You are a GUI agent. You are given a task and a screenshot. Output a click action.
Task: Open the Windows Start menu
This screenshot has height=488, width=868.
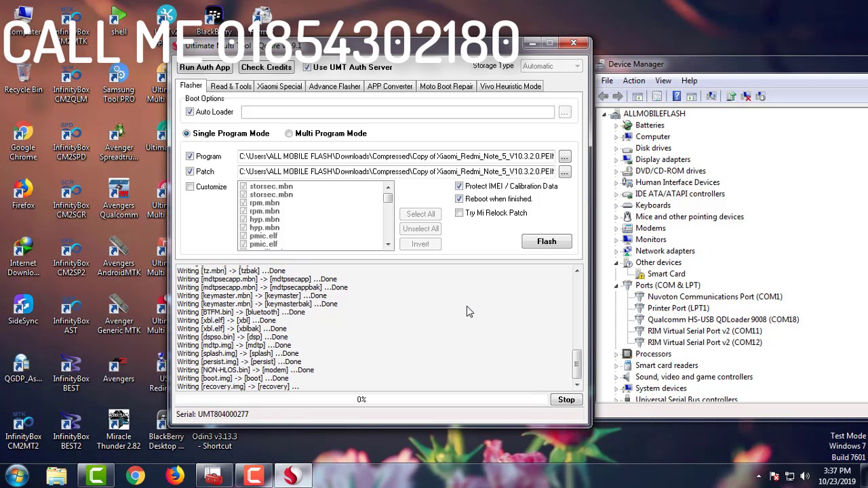(x=17, y=475)
